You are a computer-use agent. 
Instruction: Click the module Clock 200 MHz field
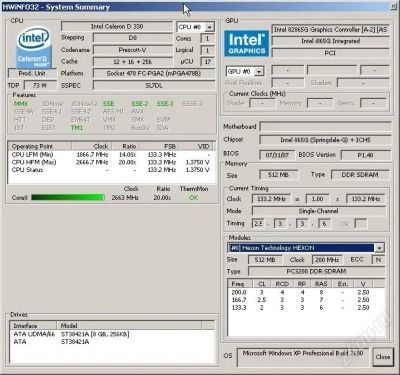point(327,260)
